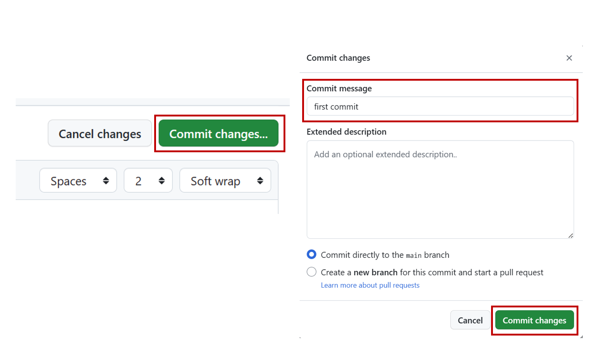Confirm with the dialog's Commit changes button
608x364 pixels.
click(534, 320)
